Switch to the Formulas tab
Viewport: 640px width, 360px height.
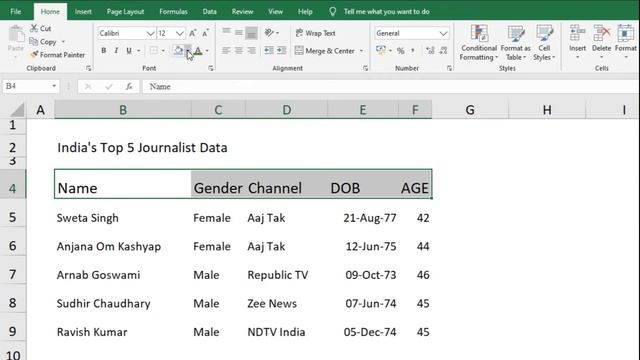(173, 11)
